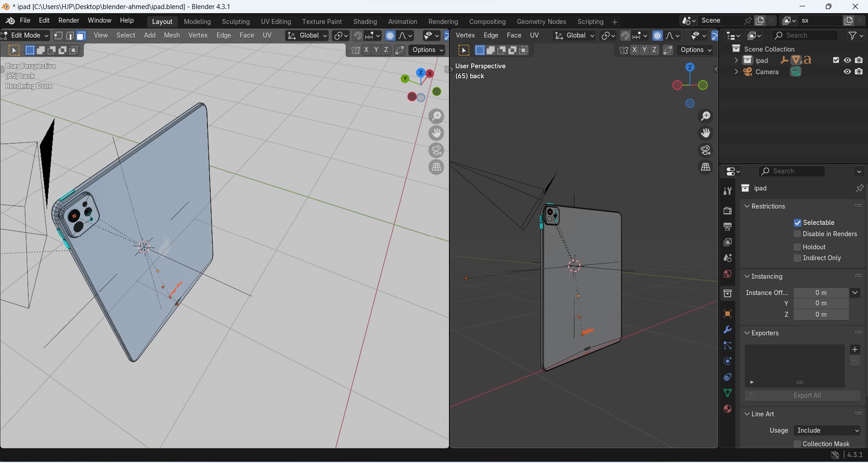Expand the ipad collection in outliner

pyautogui.click(x=736, y=60)
